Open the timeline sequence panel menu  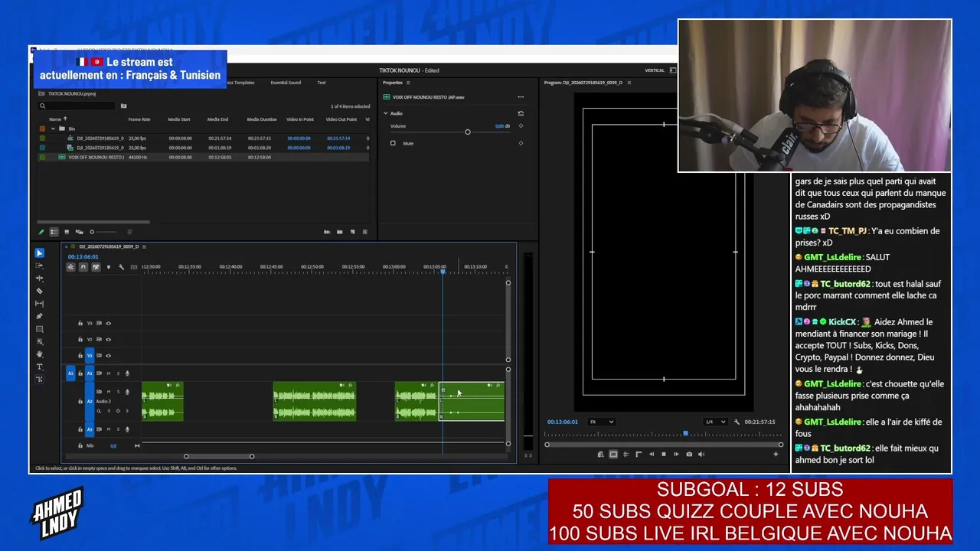[145, 246]
